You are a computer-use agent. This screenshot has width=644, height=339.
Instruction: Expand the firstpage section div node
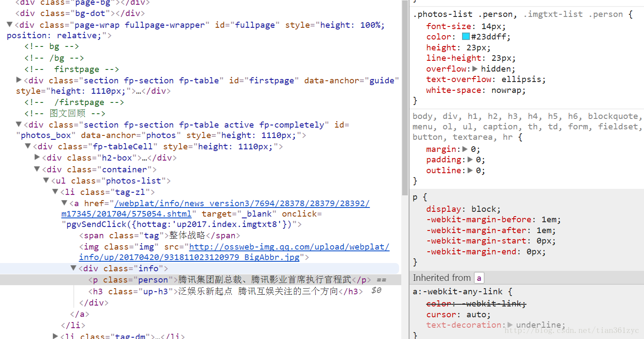19,80
